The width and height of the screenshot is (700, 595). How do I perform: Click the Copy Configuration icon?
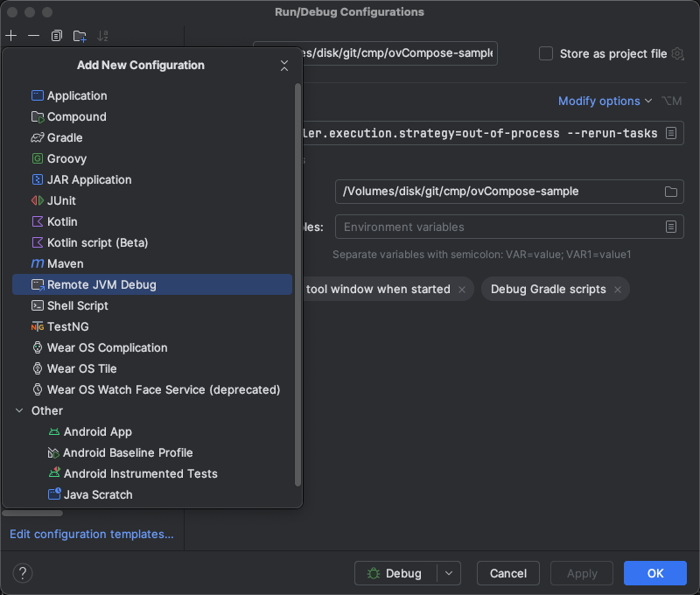coord(57,36)
